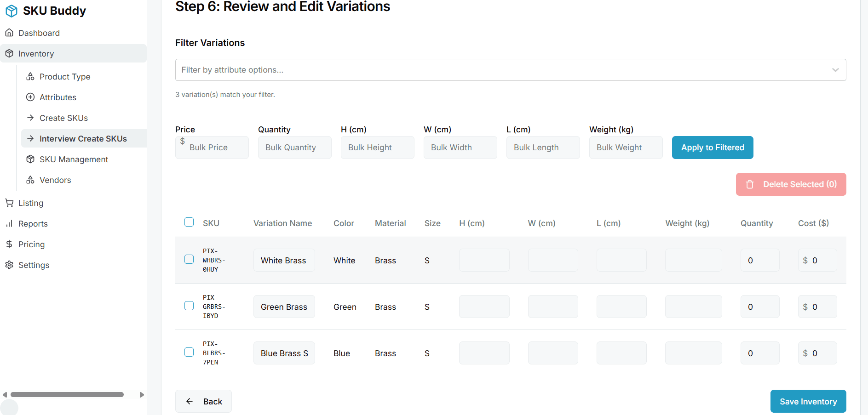The height and width of the screenshot is (415, 868).
Task: Click the Back button with left arrow
Action: point(203,401)
